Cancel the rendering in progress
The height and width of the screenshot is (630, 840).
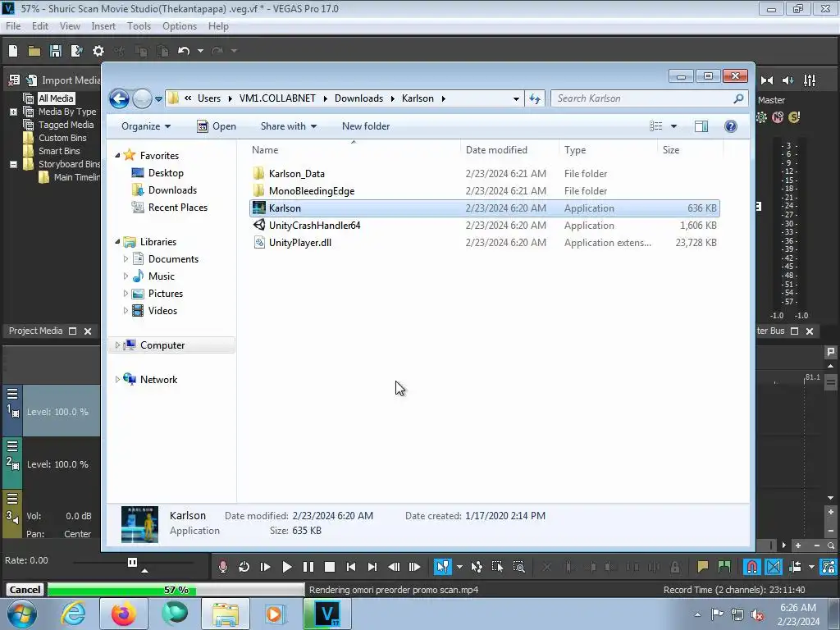pyautogui.click(x=25, y=590)
